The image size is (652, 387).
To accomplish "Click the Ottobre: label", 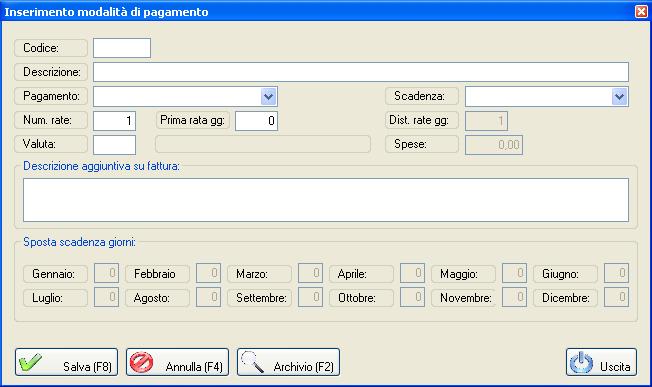I will click(x=357, y=298).
